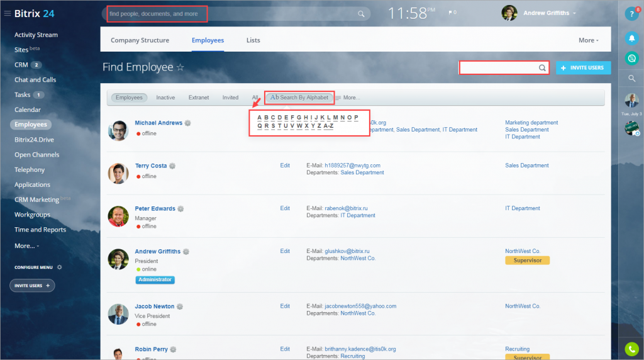This screenshot has height=360, width=644.
Task: Click the blue INVITE USERS button
Action: 583,68
